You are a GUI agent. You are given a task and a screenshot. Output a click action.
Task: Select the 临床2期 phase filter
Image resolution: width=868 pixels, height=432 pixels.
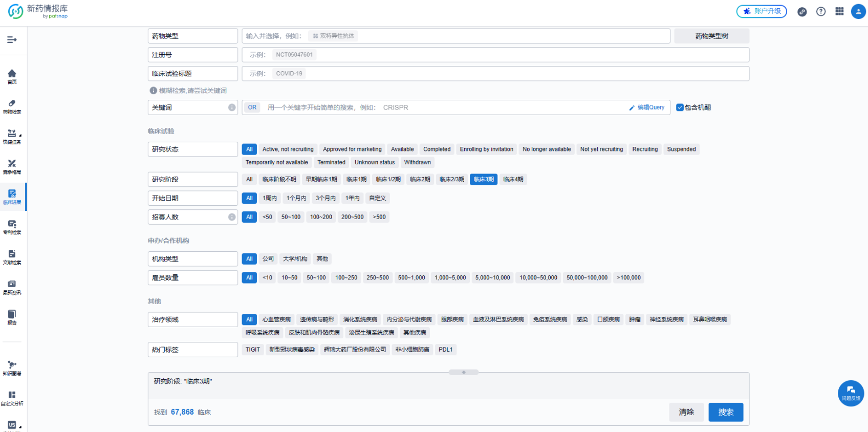click(x=420, y=180)
